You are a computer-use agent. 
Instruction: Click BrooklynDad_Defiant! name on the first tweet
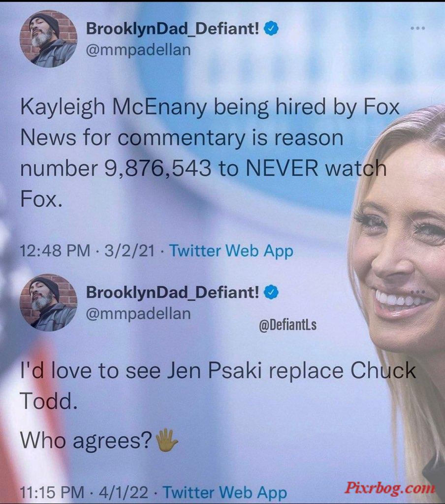(x=172, y=29)
